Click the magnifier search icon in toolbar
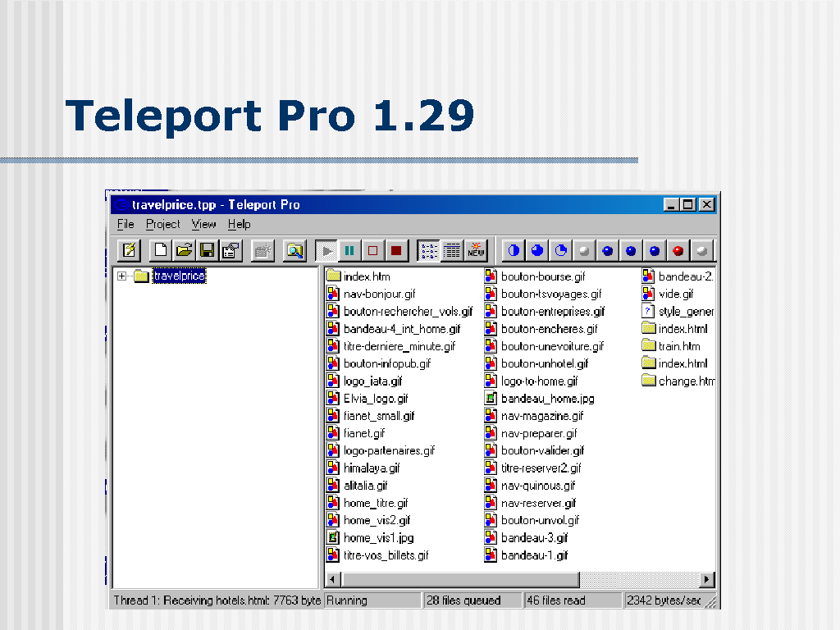Viewport: 840px width, 630px height. 294,250
